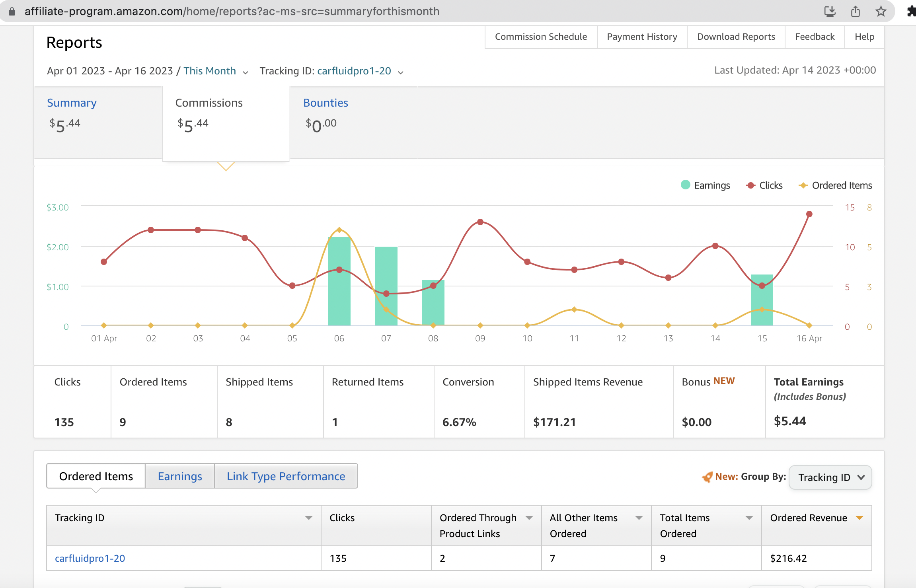916x588 pixels.
Task: Switch to the Earnings table tab
Action: (180, 476)
